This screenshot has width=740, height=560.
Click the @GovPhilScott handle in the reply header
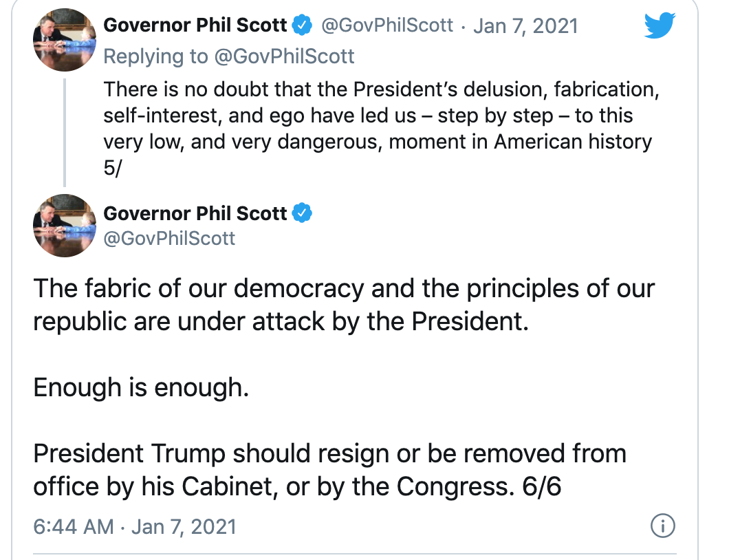[387, 25]
